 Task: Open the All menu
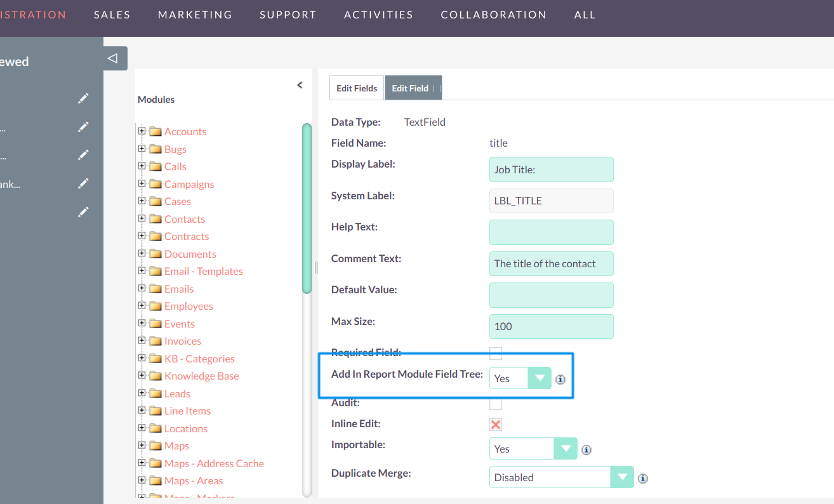pyautogui.click(x=585, y=15)
